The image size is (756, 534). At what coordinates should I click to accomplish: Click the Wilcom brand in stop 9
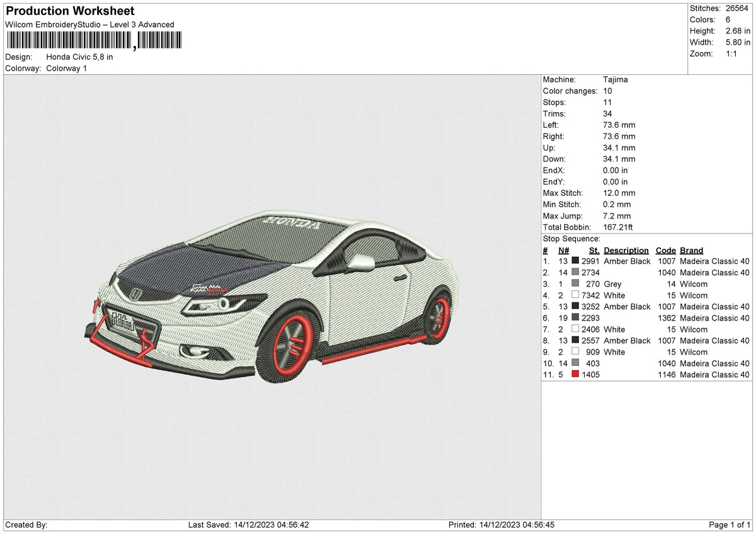click(x=694, y=352)
